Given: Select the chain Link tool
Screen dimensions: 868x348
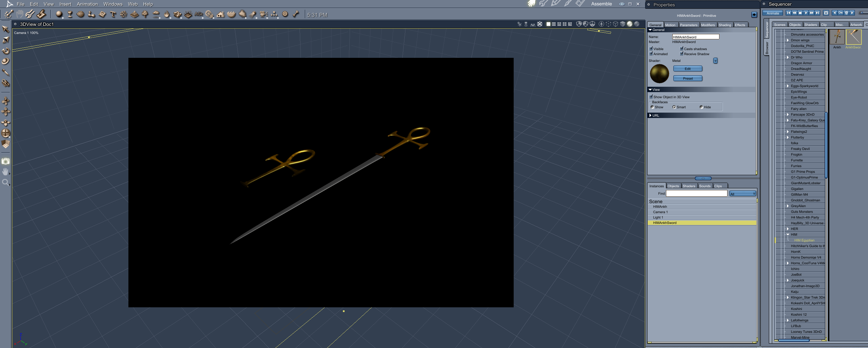Looking at the screenshot, I should [x=5, y=83].
